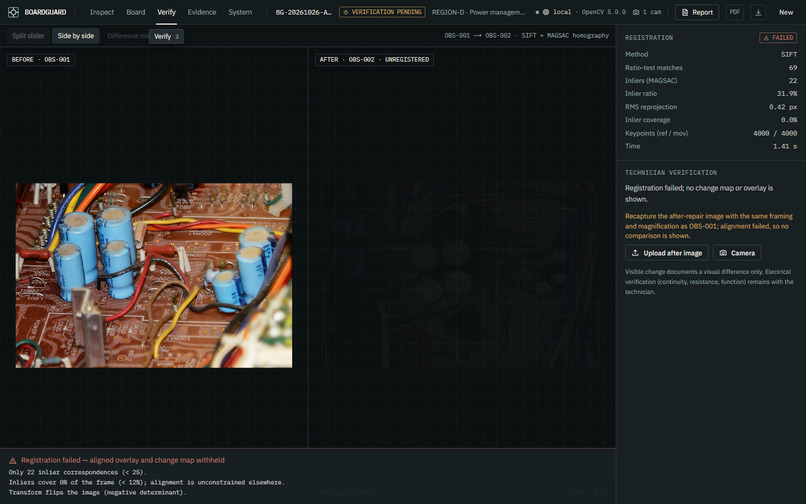Select the Verify tab in top navigation
The width and height of the screenshot is (806, 504).
click(167, 12)
